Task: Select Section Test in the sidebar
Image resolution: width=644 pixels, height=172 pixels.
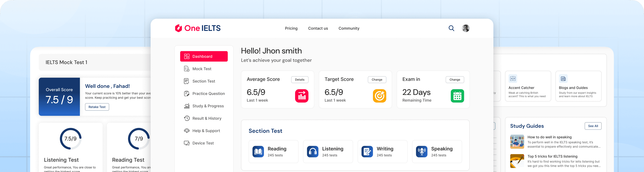Action: [x=204, y=81]
